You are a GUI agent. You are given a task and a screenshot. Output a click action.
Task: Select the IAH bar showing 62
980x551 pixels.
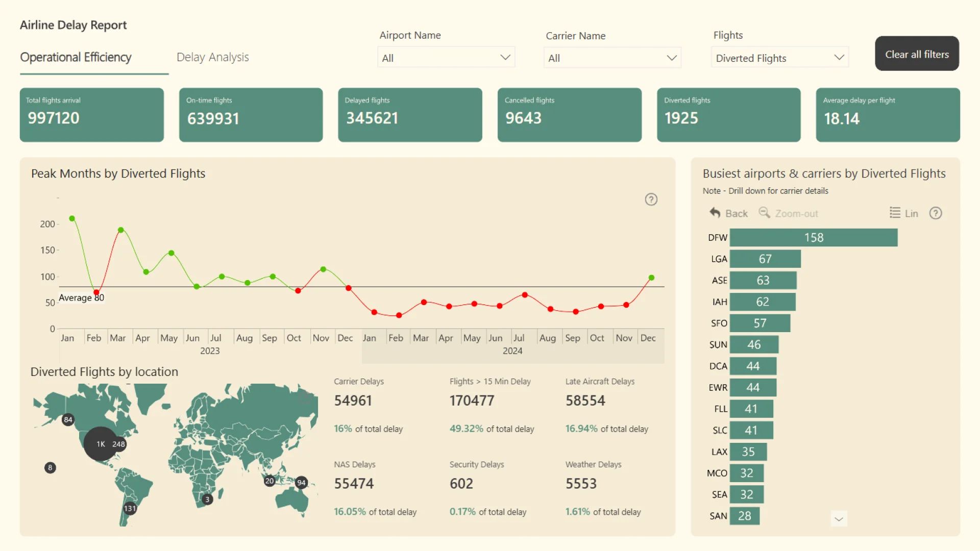(763, 302)
